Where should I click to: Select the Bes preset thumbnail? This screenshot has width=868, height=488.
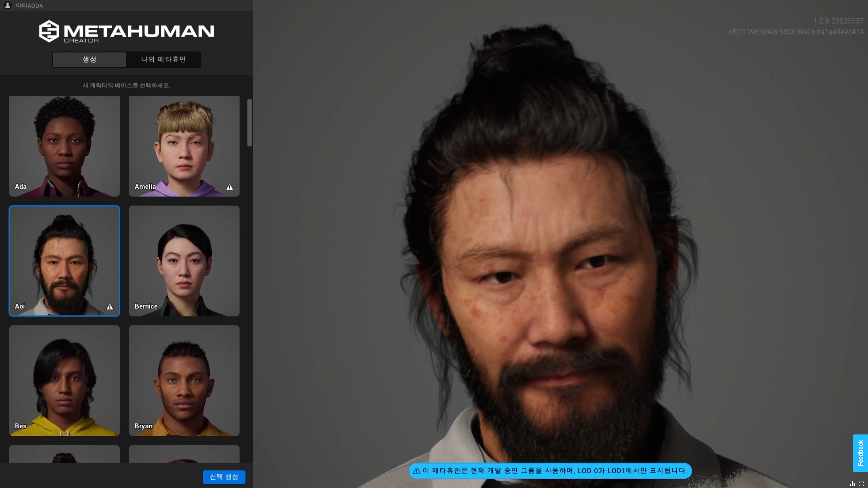pyautogui.click(x=64, y=381)
